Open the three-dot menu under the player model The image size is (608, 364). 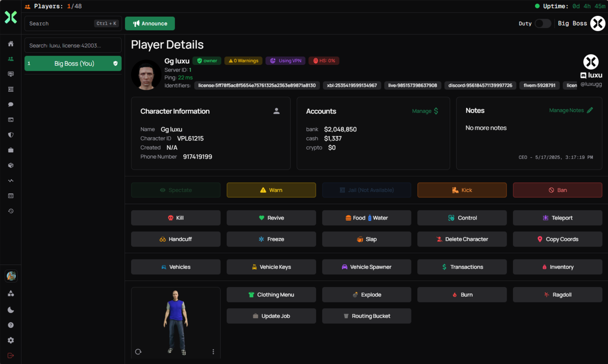[213, 352]
